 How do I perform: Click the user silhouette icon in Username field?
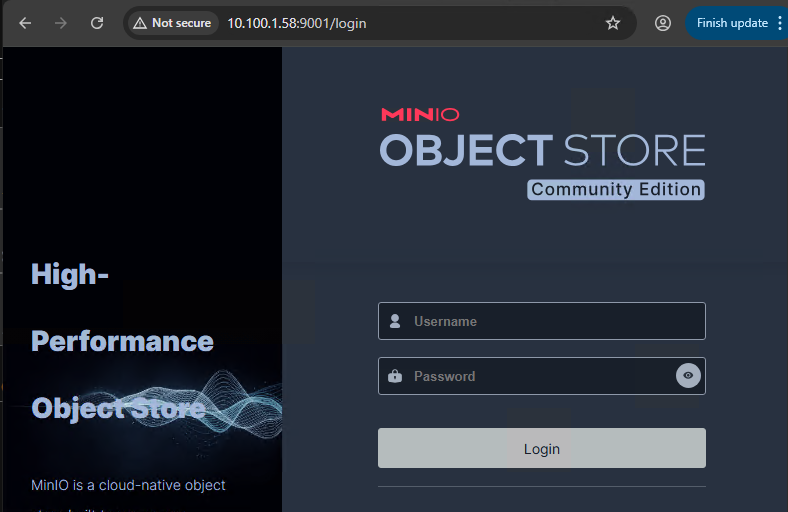[x=395, y=322]
